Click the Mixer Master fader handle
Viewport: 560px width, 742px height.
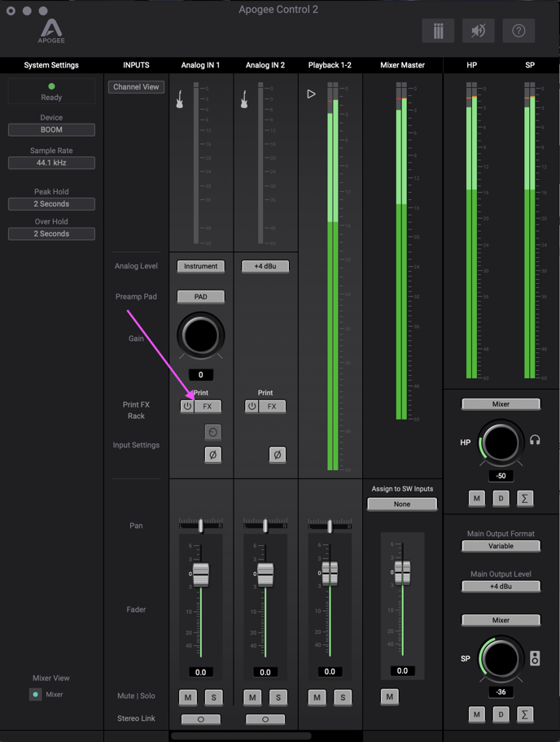[x=402, y=573]
